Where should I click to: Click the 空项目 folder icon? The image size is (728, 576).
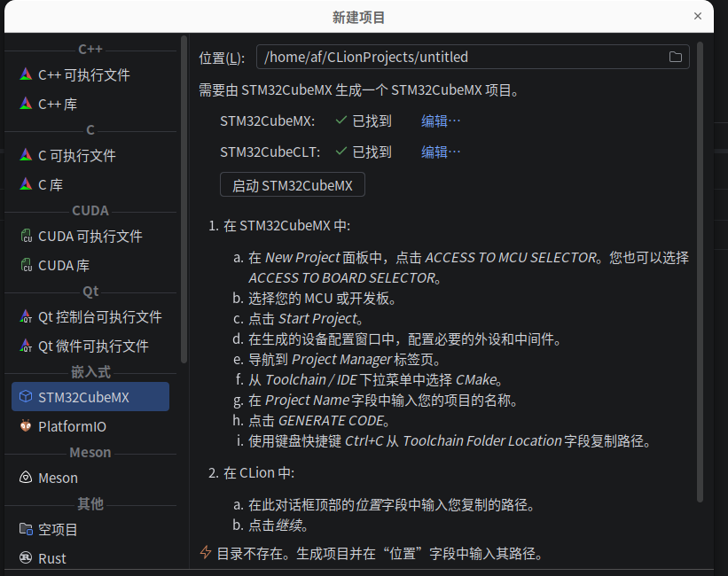coord(26,529)
